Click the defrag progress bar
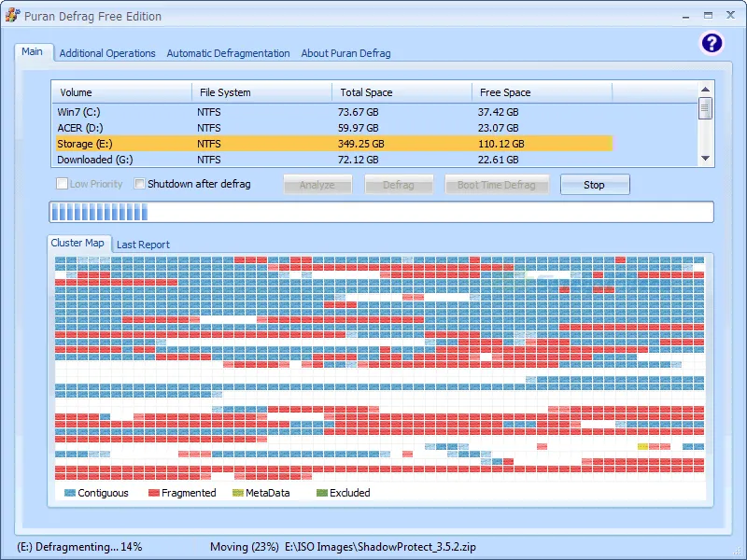Image resolution: width=747 pixels, height=560 pixels. coord(381,212)
